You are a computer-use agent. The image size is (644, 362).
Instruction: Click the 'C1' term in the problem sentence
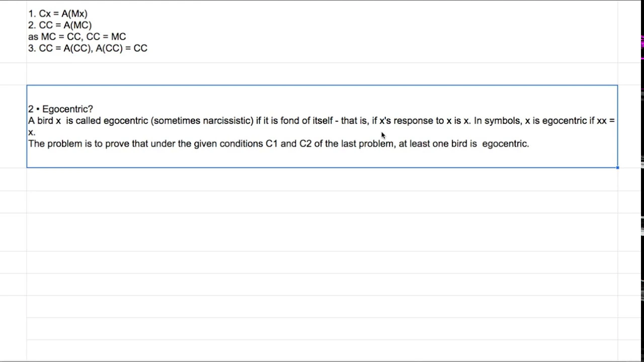pos(272,144)
